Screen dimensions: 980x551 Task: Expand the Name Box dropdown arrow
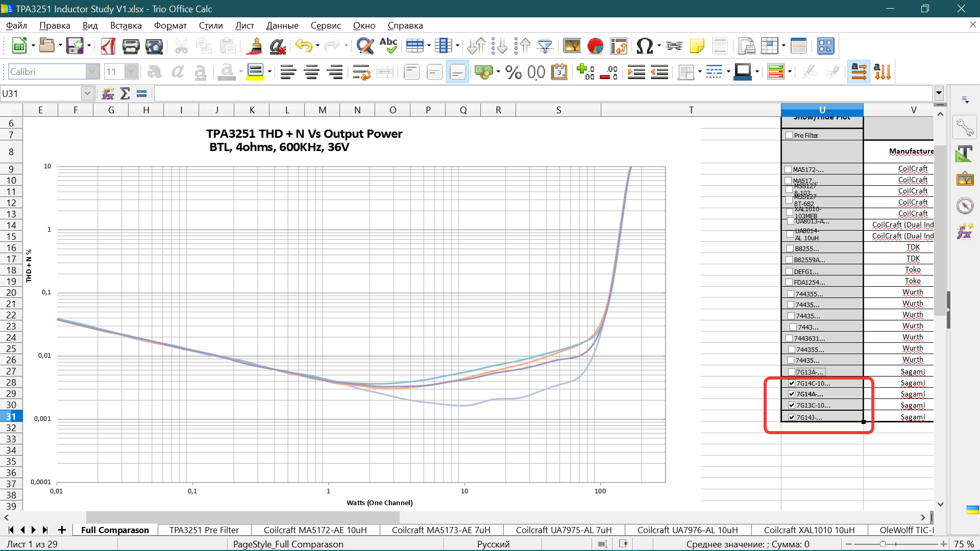87,93
